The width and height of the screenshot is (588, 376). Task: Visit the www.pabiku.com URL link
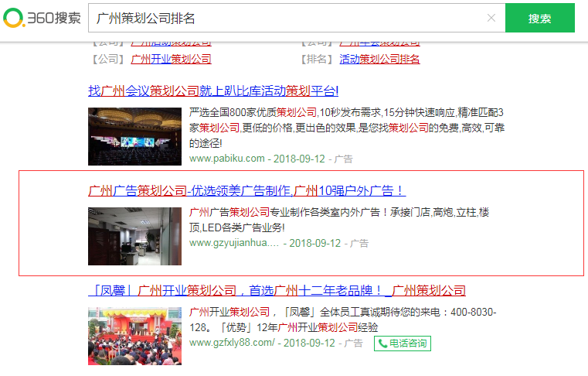227,159
